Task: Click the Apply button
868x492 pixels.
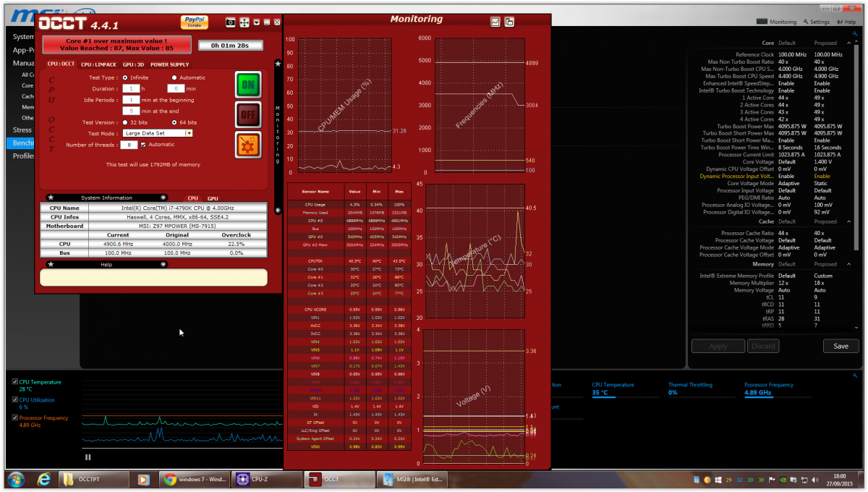Action: click(x=718, y=346)
